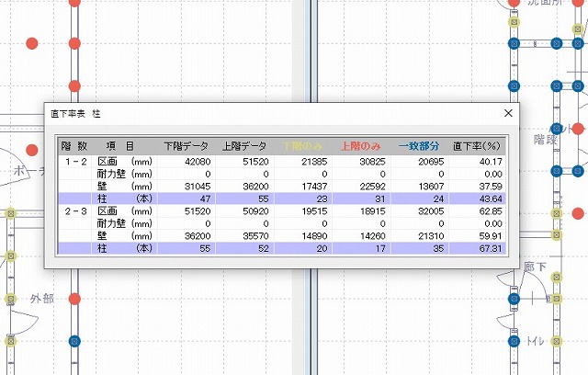Click the 40.17 直下率 cell
588x375 pixels.
(483, 161)
